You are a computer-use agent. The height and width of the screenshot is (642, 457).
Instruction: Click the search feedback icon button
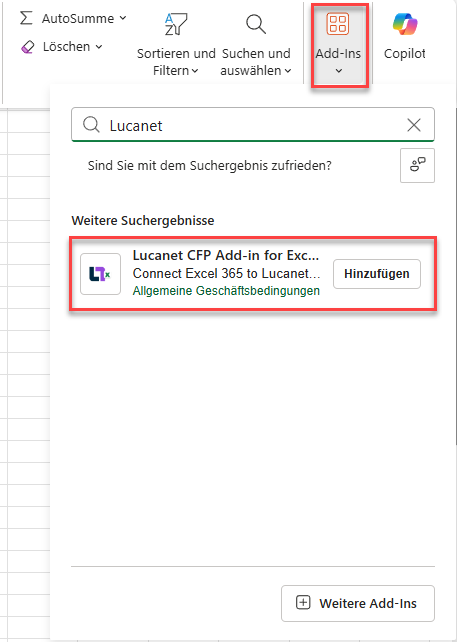pyautogui.click(x=417, y=165)
